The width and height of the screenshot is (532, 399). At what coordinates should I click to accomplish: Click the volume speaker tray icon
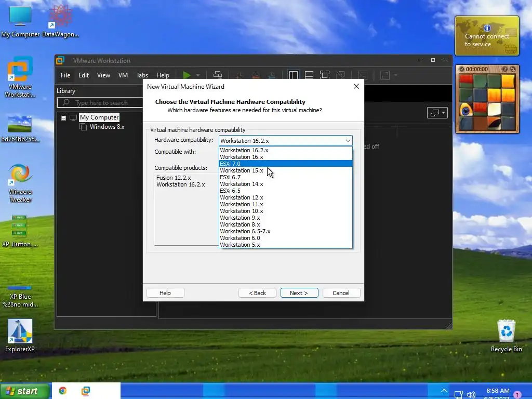471,394
